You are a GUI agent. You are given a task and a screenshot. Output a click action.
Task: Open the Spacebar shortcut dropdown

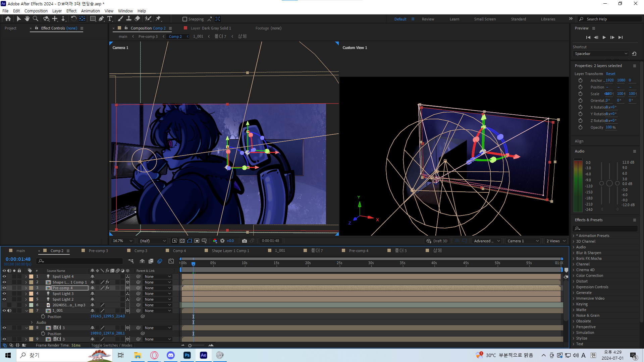(601, 54)
